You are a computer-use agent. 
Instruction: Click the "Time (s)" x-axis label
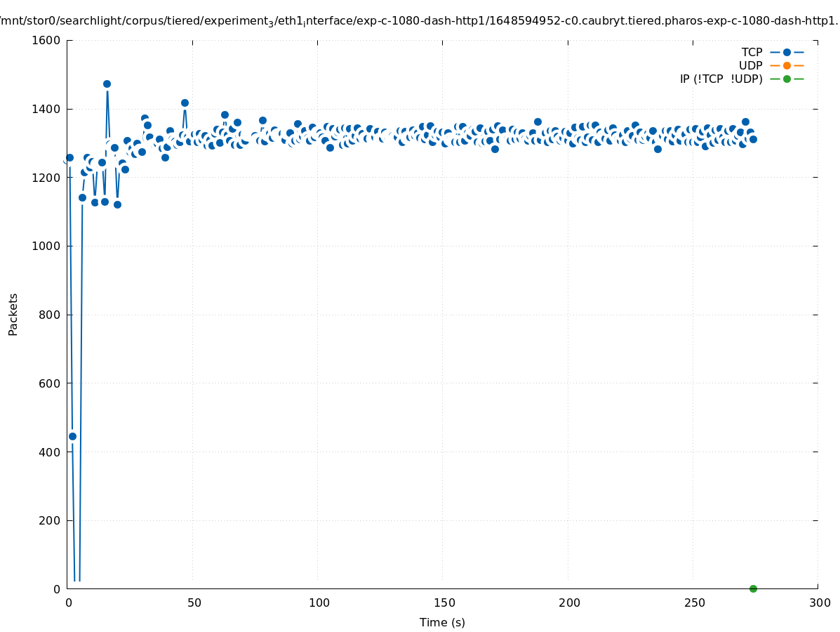click(442, 622)
